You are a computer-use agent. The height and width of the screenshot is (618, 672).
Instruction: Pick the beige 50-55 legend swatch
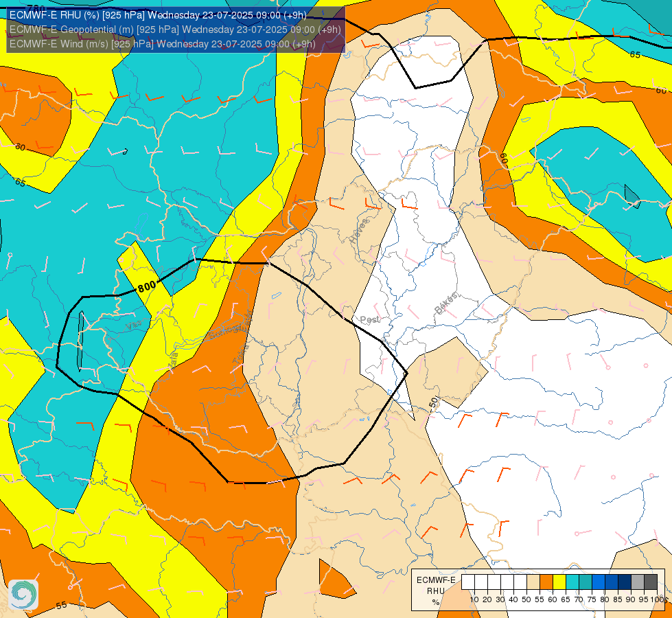click(533, 582)
